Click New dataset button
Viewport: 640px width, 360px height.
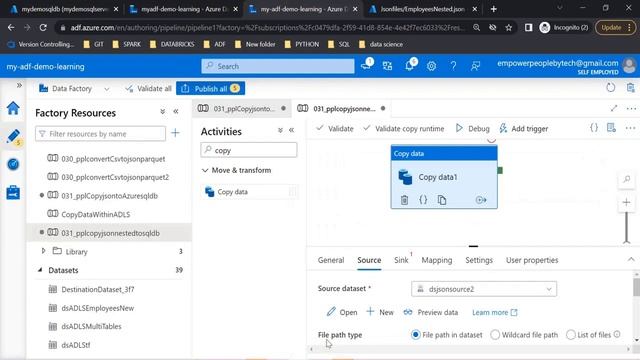pyautogui.click(x=380, y=313)
